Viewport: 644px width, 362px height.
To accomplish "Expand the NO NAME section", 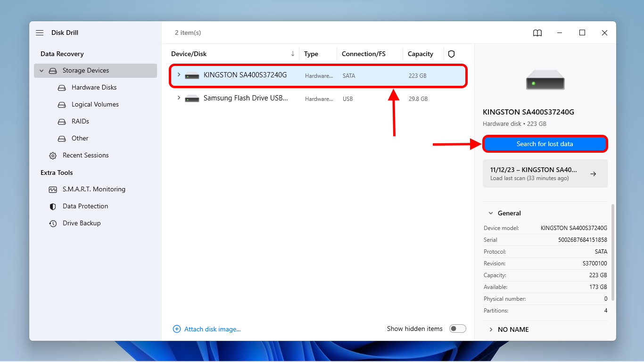I will 491,329.
